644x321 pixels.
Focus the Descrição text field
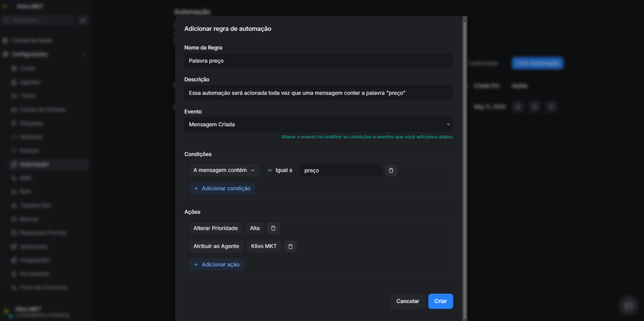(x=318, y=93)
